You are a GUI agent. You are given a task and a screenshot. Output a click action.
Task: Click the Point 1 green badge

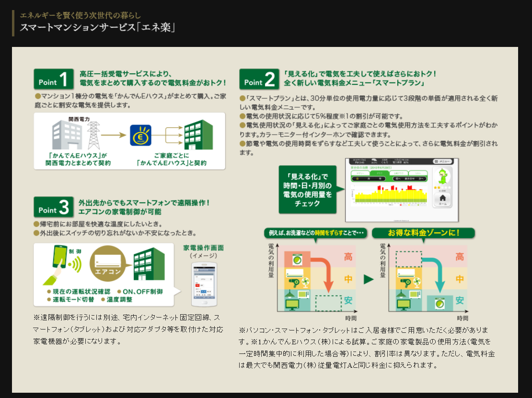pos(54,79)
